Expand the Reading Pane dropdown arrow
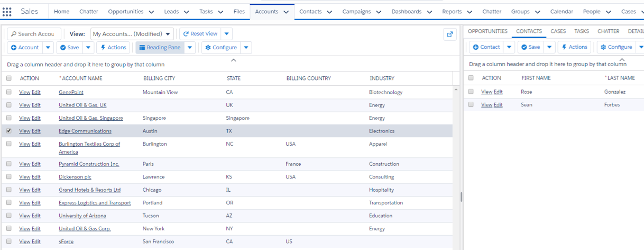This screenshot has height=250, width=644. click(190, 47)
